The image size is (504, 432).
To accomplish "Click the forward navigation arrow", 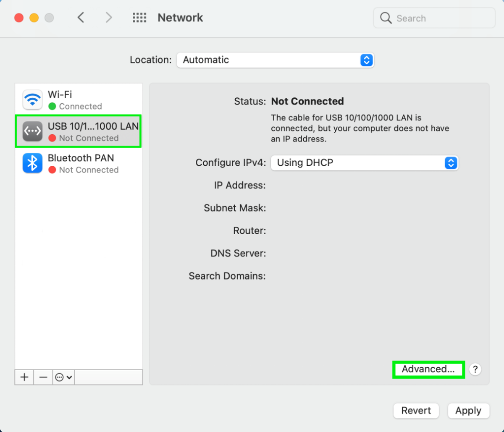I will click(x=109, y=17).
